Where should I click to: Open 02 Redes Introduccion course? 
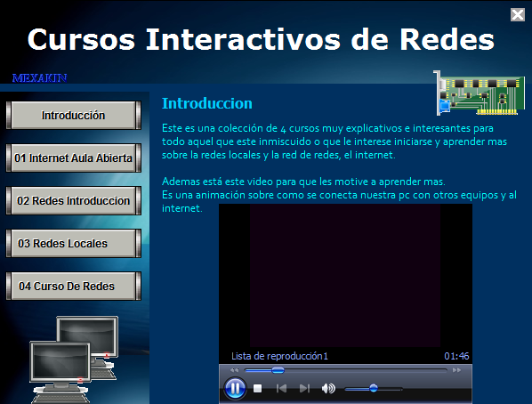(73, 200)
